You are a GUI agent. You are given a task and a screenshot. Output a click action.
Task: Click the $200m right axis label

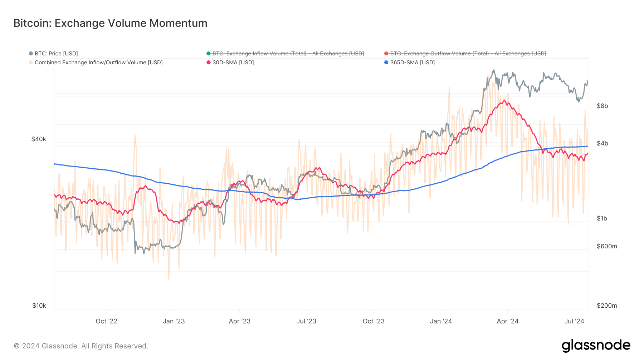click(x=607, y=306)
